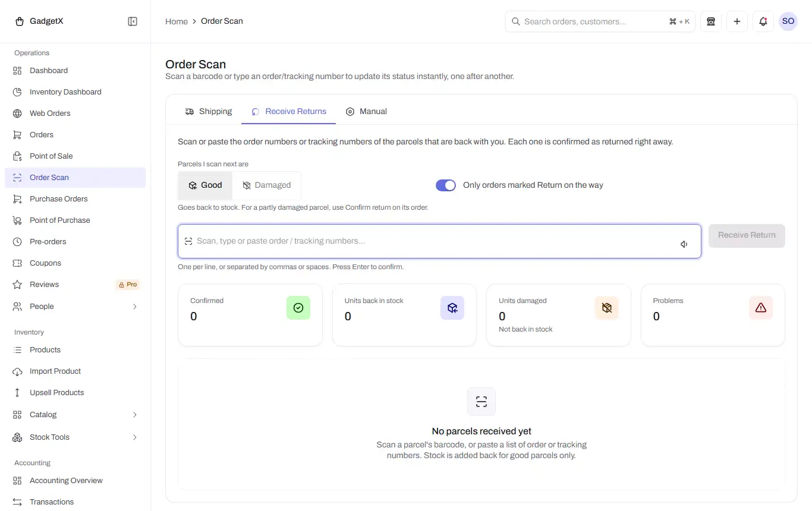Open Accounting Overview in sidebar
The height and width of the screenshot is (511, 812).
coord(75,481)
